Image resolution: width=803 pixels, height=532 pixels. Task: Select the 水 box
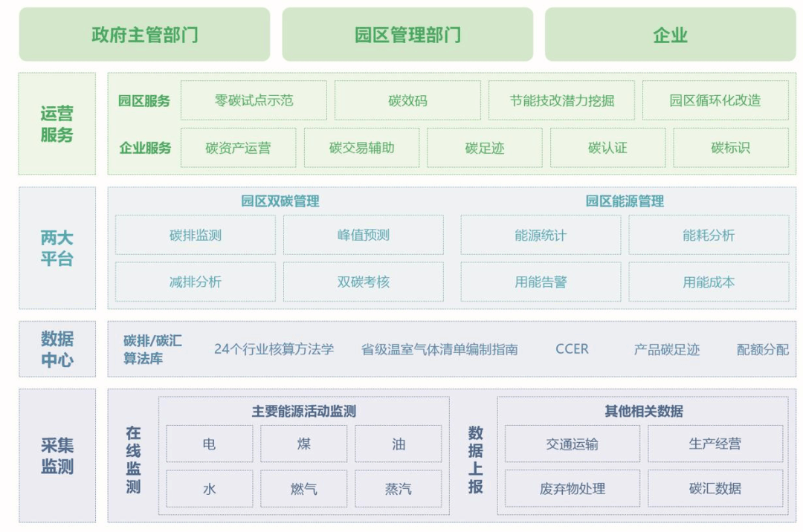(210, 488)
